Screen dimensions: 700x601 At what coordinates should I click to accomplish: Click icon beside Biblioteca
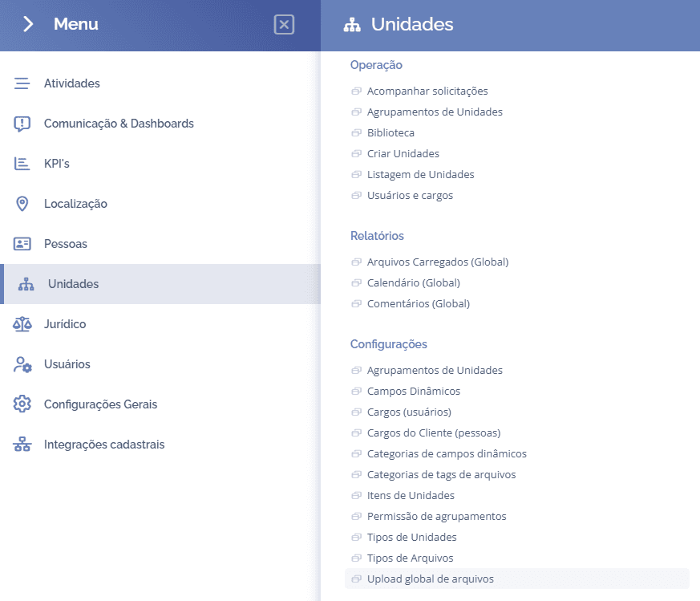[356, 132]
